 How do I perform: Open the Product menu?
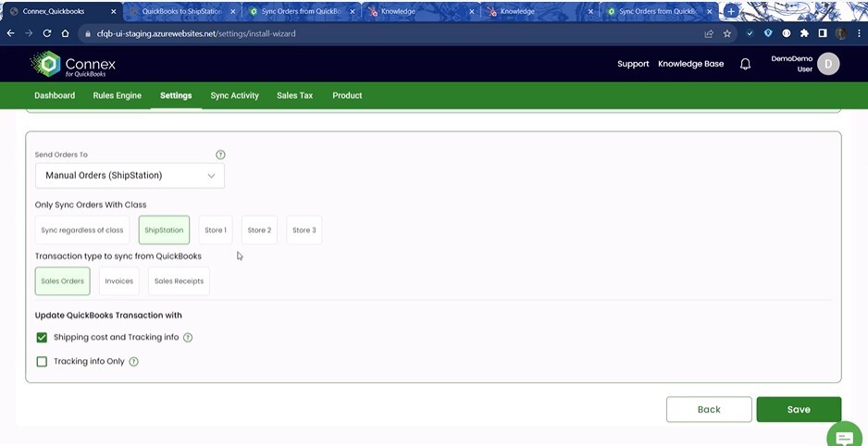pos(347,95)
